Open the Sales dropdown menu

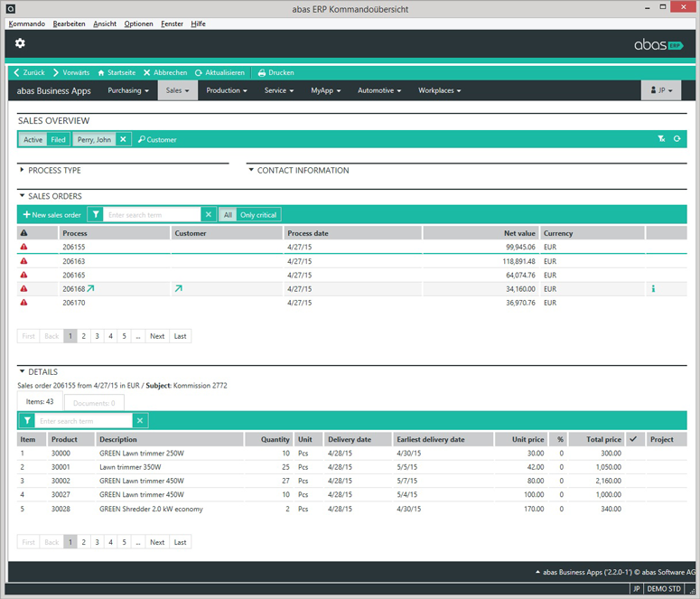[178, 90]
